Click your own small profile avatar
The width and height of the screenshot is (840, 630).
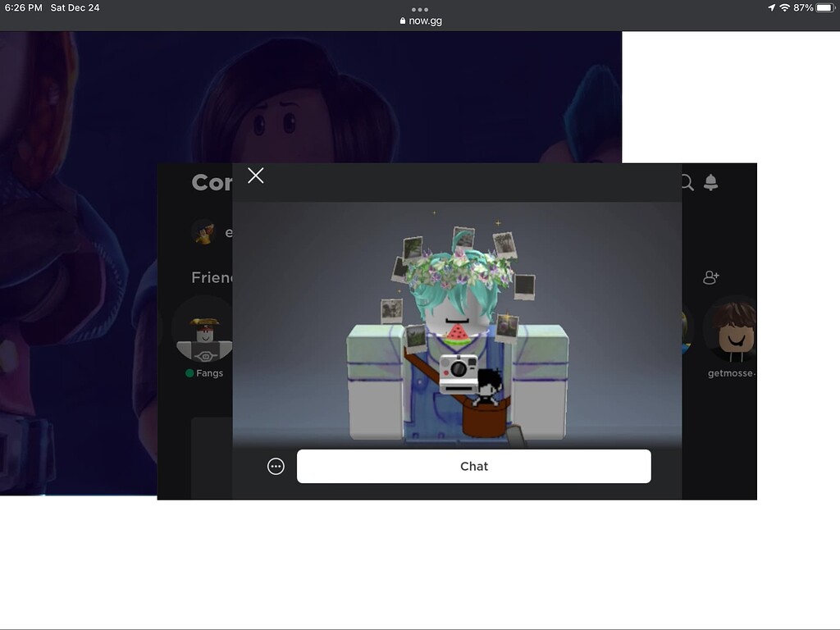(203, 232)
